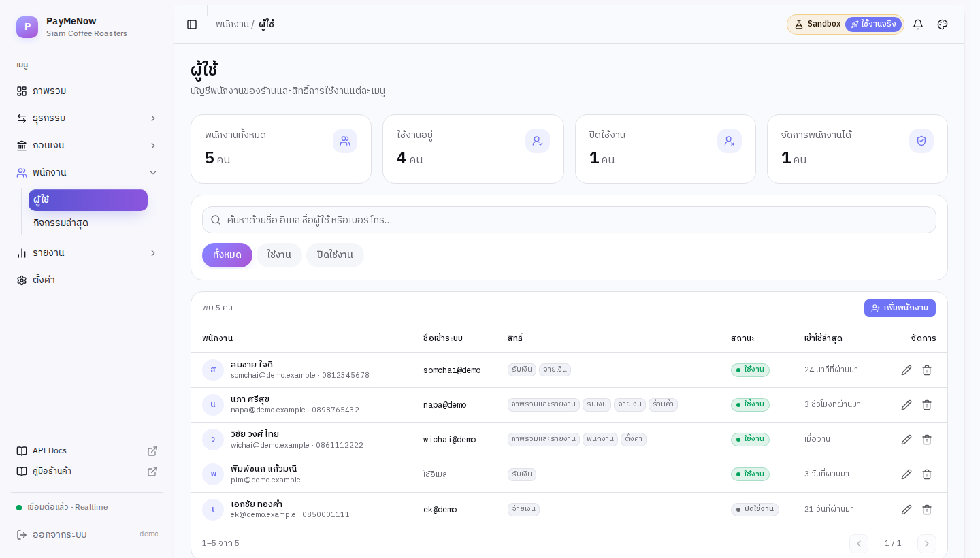Click the จัดการพนักงานได้ shield icon

pyautogui.click(x=921, y=141)
